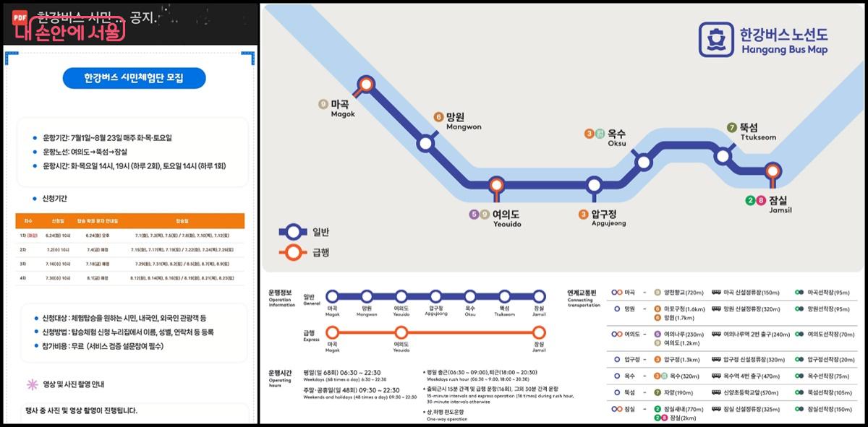Click the 1차 row in the application schedule table

[130, 235]
